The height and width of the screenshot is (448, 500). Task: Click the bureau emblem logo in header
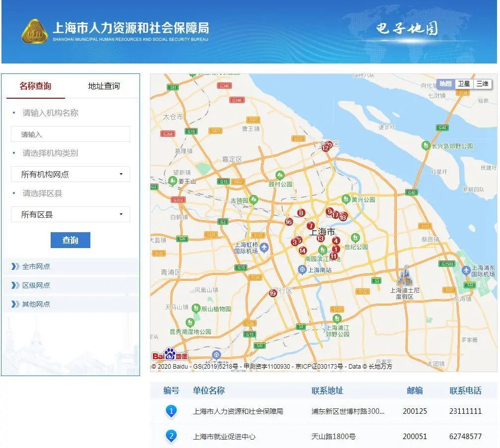34,32
